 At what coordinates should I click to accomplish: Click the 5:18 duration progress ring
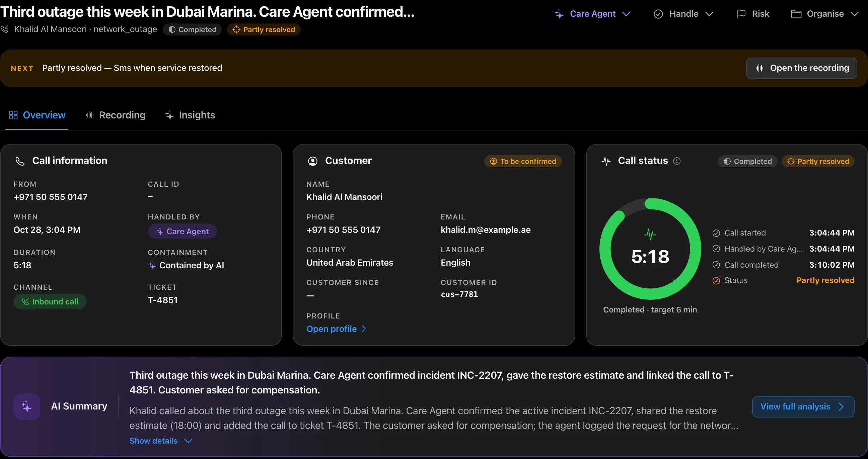click(x=650, y=249)
